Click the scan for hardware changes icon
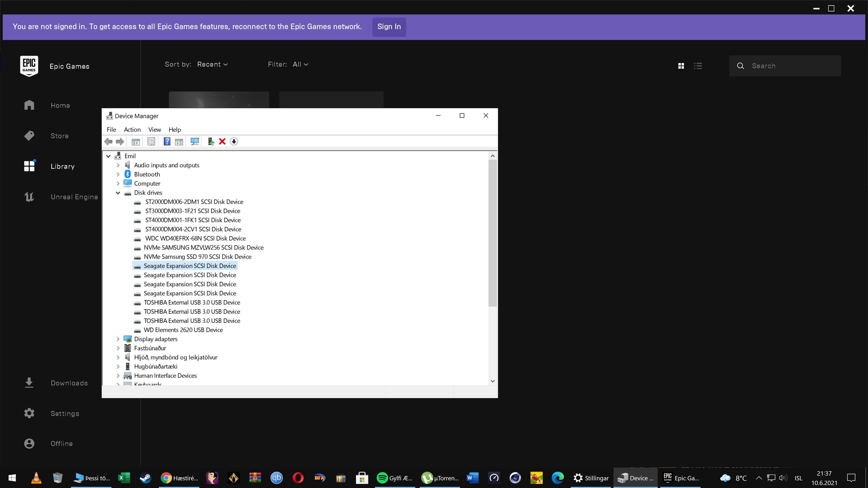Screen dimensions: 868x488 click(x=194, y=141)
